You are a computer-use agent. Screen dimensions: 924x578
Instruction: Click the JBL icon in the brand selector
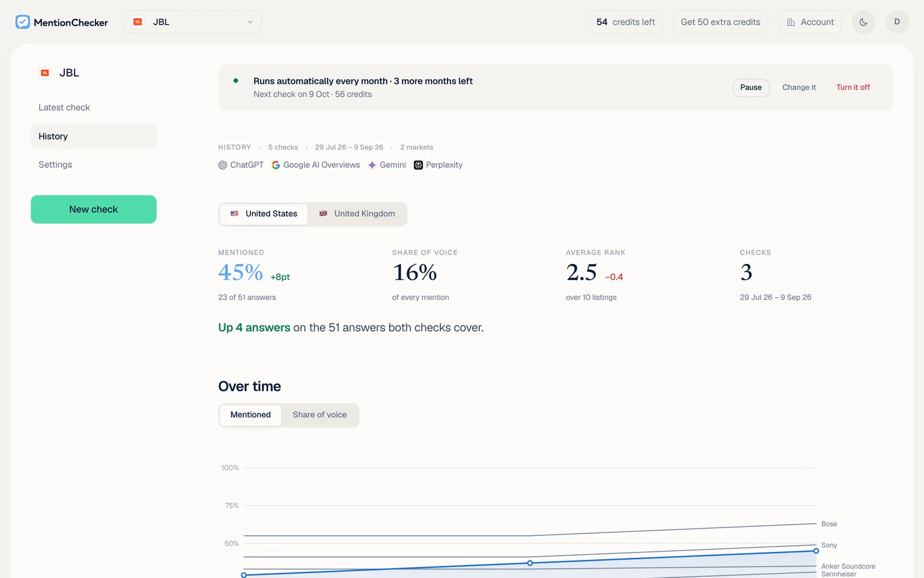click(138, 22)
